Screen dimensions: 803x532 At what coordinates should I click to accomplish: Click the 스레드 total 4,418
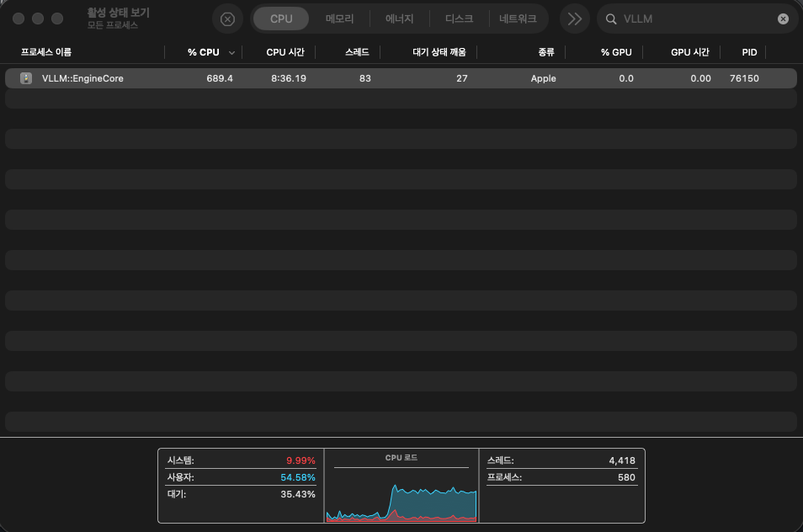[x=622, y=460]
